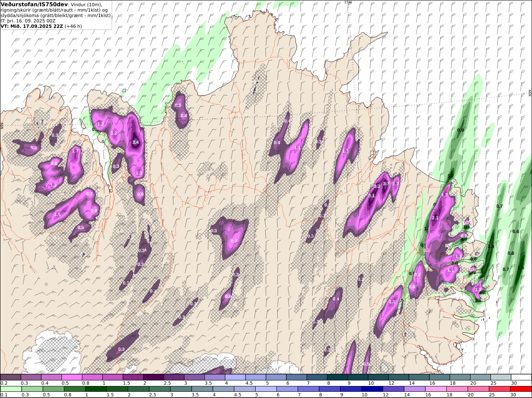Select the snow-scale swatch between 12 and 14
Image resolution: width=532 pixels, height=398 pixels.
tap(399, 377)
